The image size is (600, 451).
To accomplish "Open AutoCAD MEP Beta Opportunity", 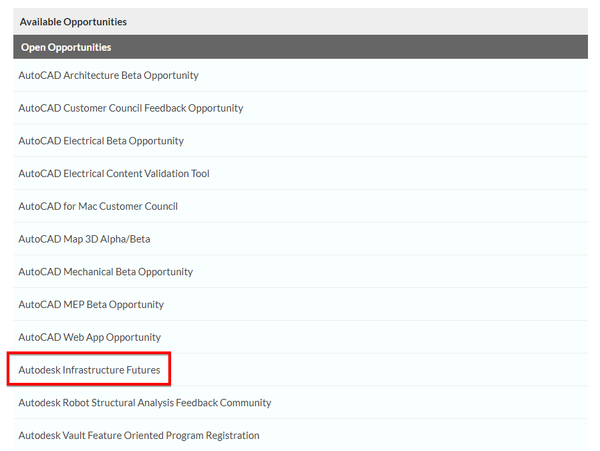I will point(91,304).
